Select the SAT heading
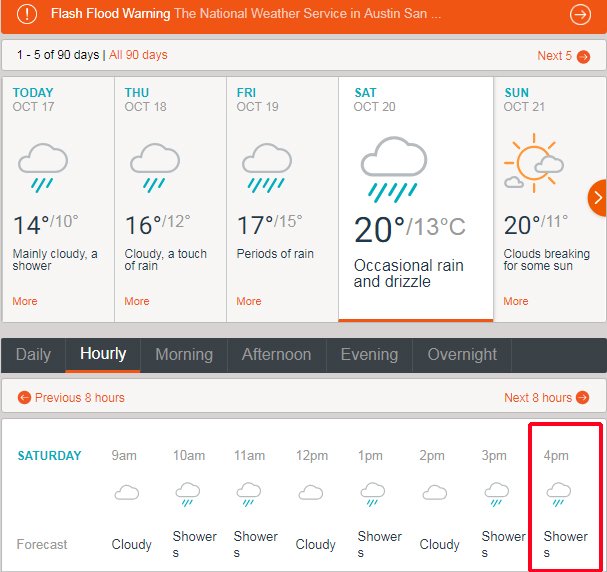The height and width of the screenshot is (572, 607). coord(365,92)
